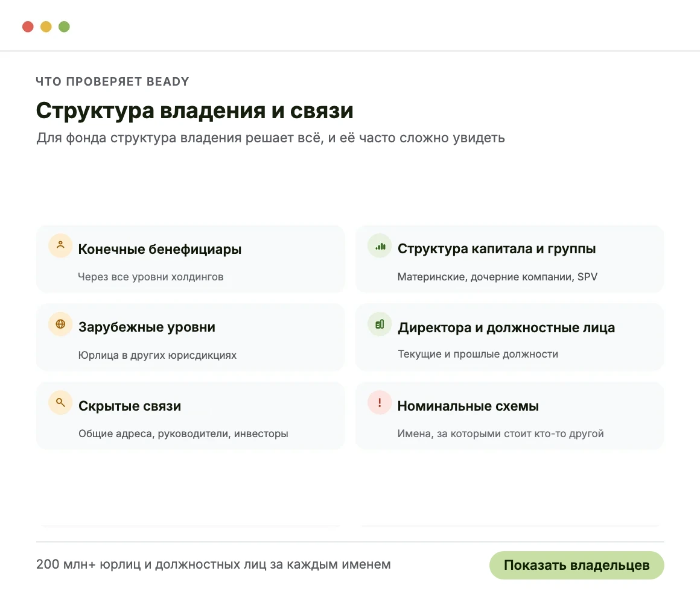Click the Скрытые связи card title
The image size is (700, 603).
130,406
